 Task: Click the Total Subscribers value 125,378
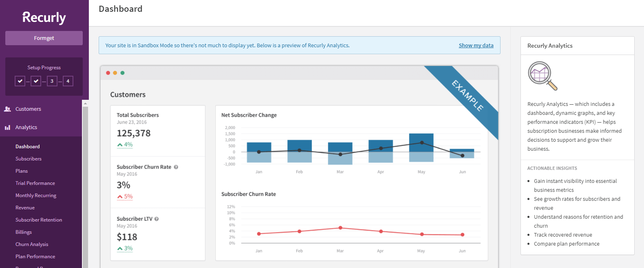coord(134,133)
